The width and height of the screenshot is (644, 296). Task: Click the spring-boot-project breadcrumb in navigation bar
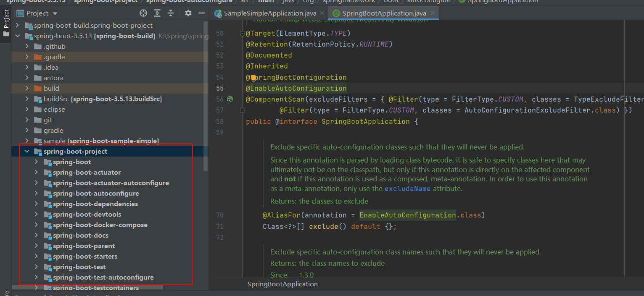click(106, 1)
